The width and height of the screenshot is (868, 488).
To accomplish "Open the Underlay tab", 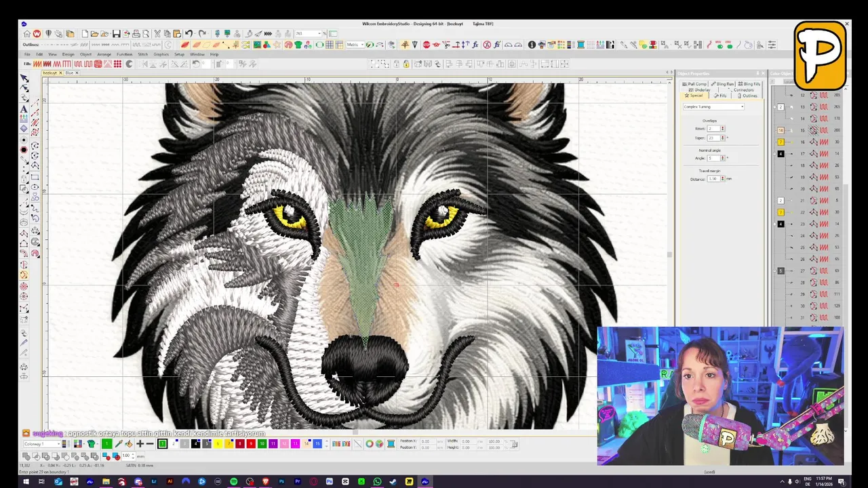I will pyautogui.click(x=700, y=89).
